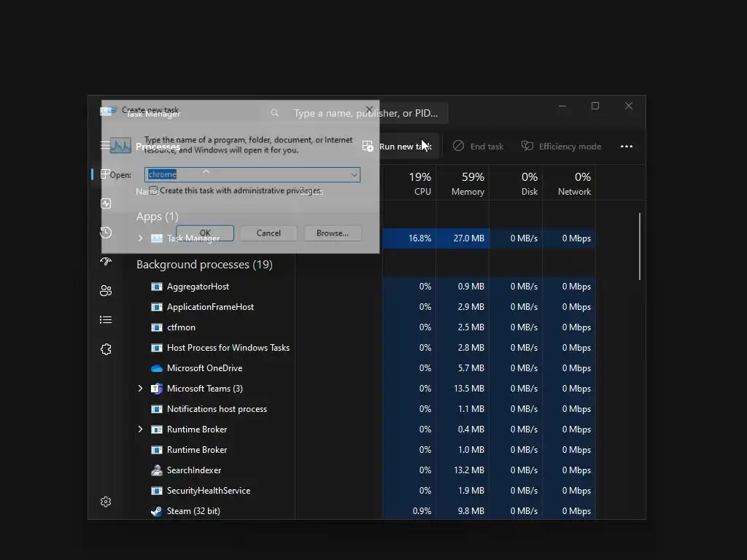The height and width of the screenshot is (560, 747).
Task: Select the Notifications host process name
Action: (x=217, y=409)
